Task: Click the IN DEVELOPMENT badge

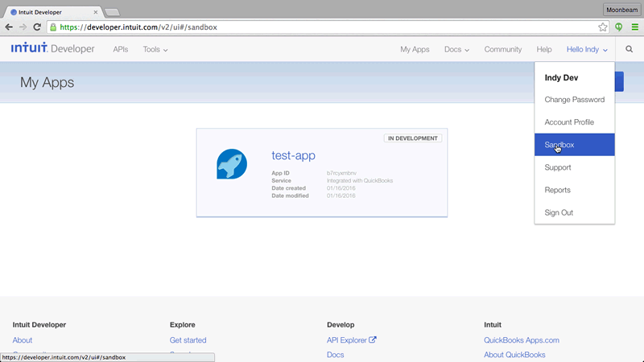Action: [x=413, y=138]
